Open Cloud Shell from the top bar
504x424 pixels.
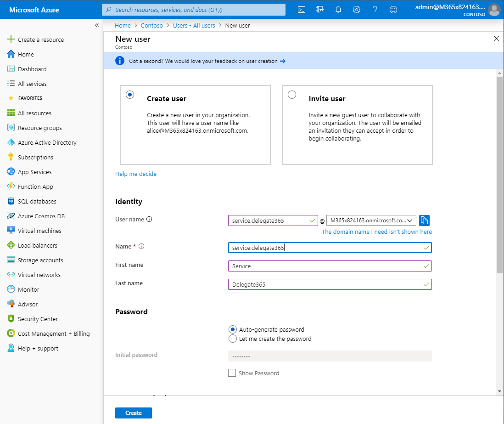tap(302, 10)
